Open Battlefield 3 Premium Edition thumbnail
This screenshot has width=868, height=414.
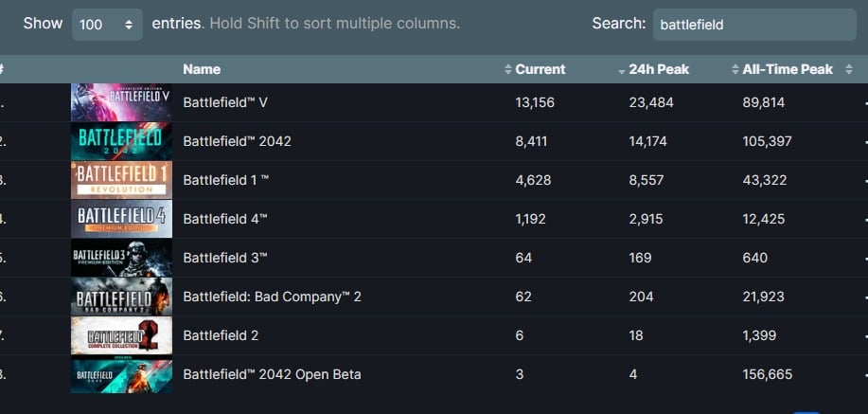pos(121,258)
